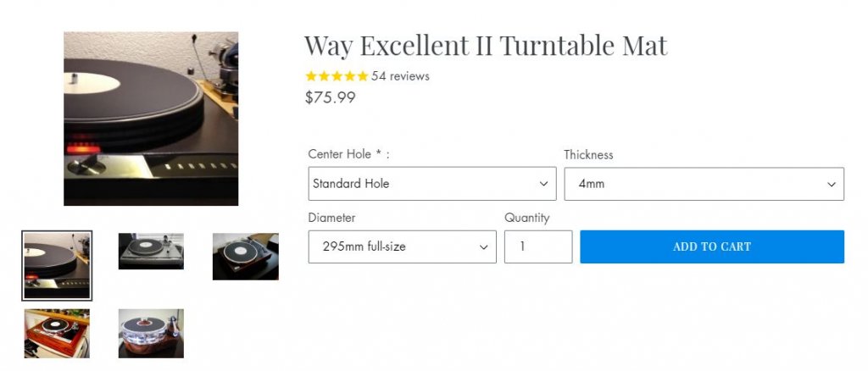Click the large main product image
Image resolution: width=868 pixels, height=371 pixels.
[x=151, y=119]
